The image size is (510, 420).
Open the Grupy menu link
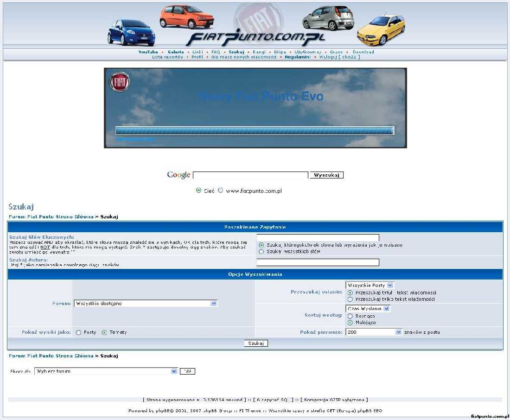(x=336, y=52)
